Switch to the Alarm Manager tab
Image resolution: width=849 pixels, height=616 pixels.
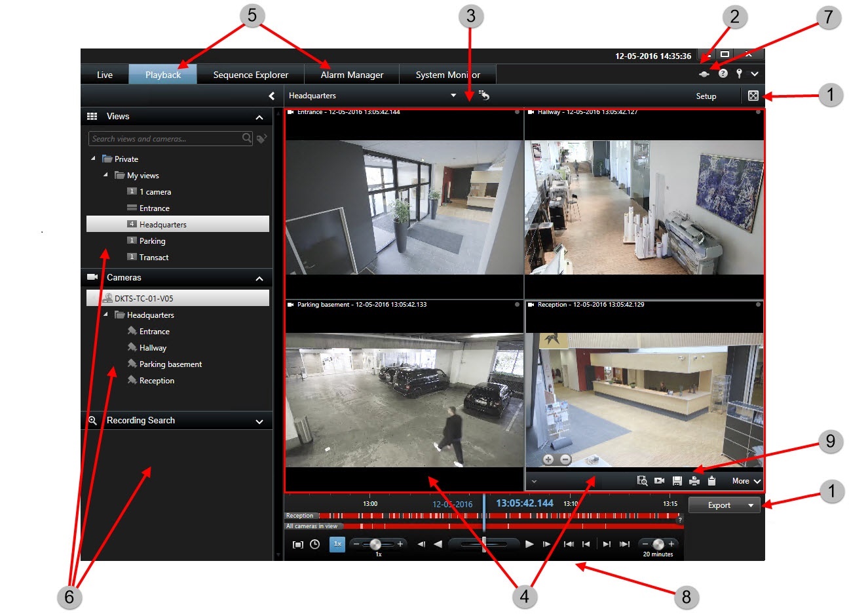click(x=352, y=74)
